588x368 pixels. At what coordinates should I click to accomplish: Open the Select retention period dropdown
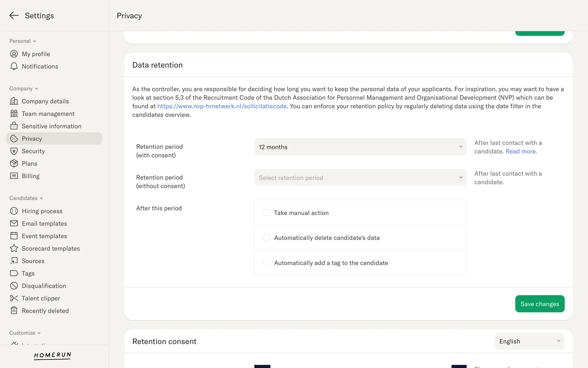(360, 178)
